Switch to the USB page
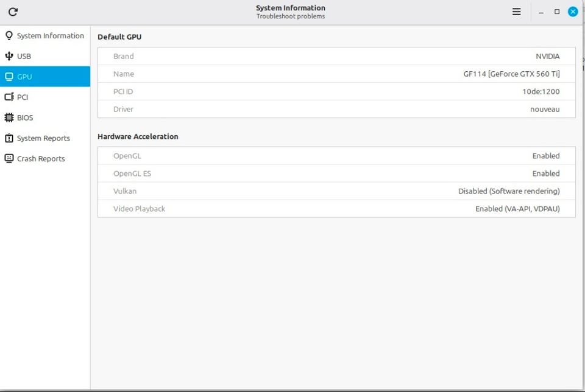 coord(44,56)
